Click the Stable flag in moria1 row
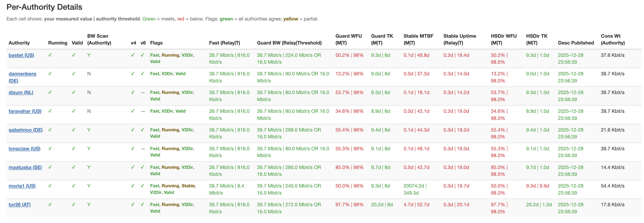This screenshot has width=644, height=223. [188, 186]
